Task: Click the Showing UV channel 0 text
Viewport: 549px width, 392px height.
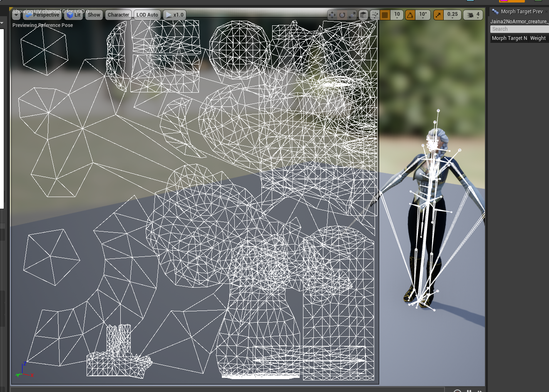Action: 51,12
